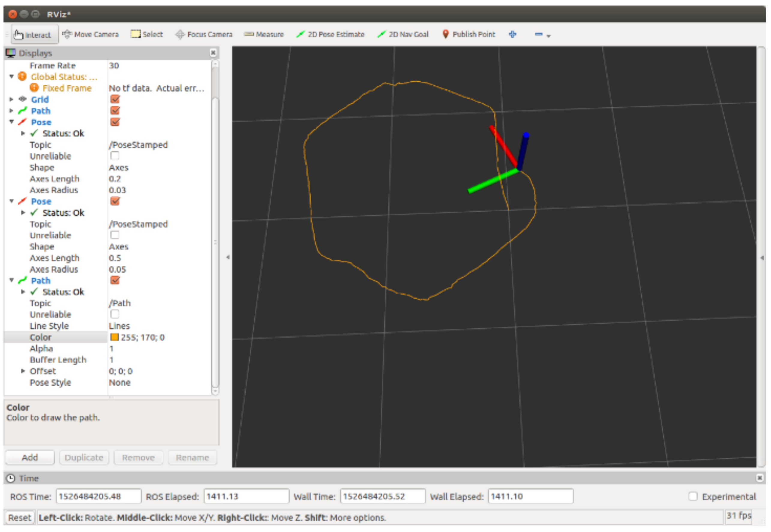Click the ROS Time field
This screenshot has width=771, height=532.
pyautogui.click(x=98, y=497)
